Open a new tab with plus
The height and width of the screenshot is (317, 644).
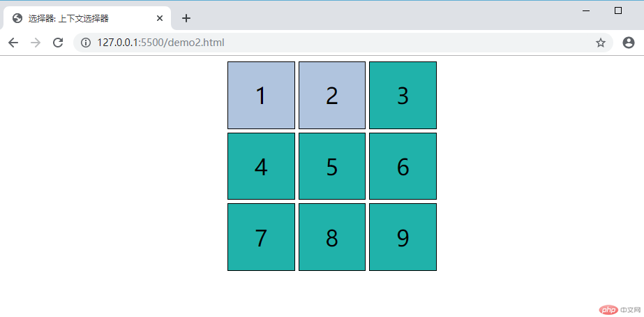click(186, 18)
